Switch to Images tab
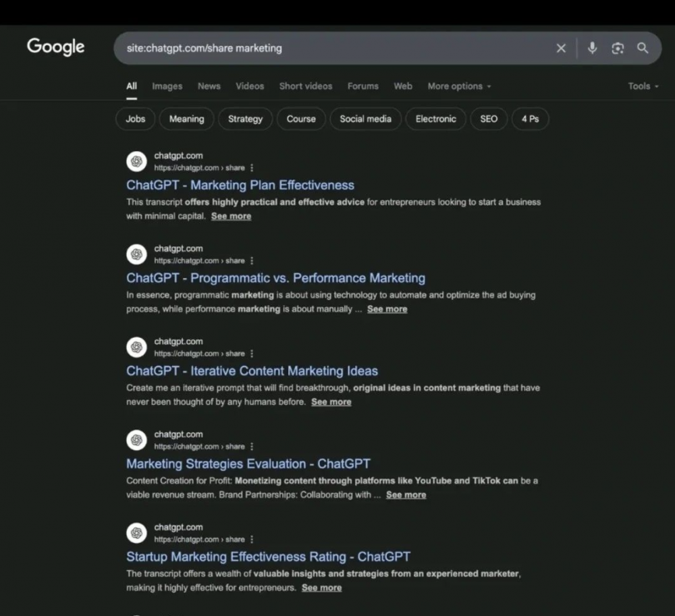 pyautogui.click(x=167, y=86)
